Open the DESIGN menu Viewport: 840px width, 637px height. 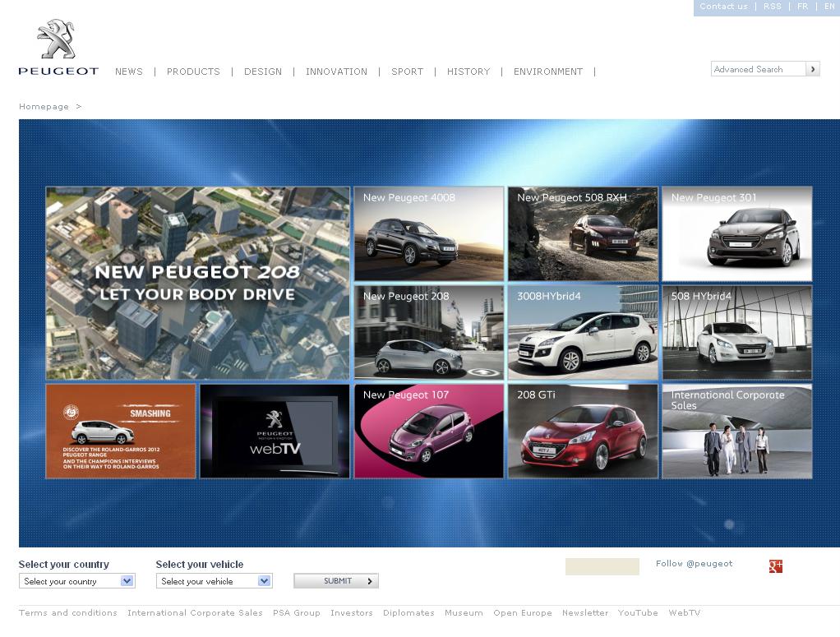263,72
